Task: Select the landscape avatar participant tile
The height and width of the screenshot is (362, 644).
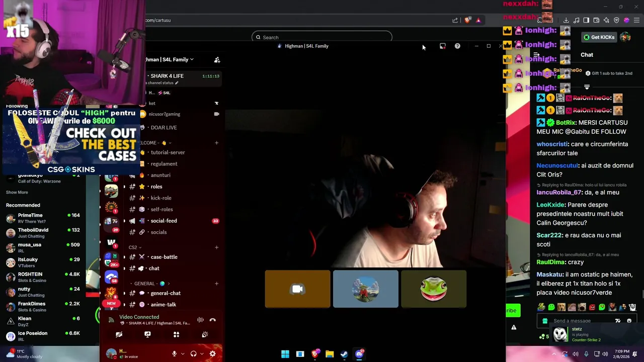Action: pyautogui.click(x=365, y=289)
